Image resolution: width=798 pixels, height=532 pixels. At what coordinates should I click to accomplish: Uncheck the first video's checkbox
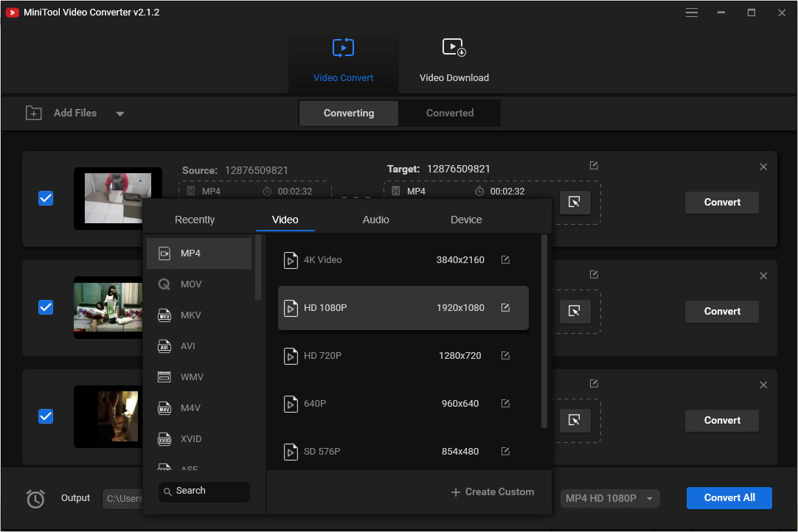(x=46, y=198)
